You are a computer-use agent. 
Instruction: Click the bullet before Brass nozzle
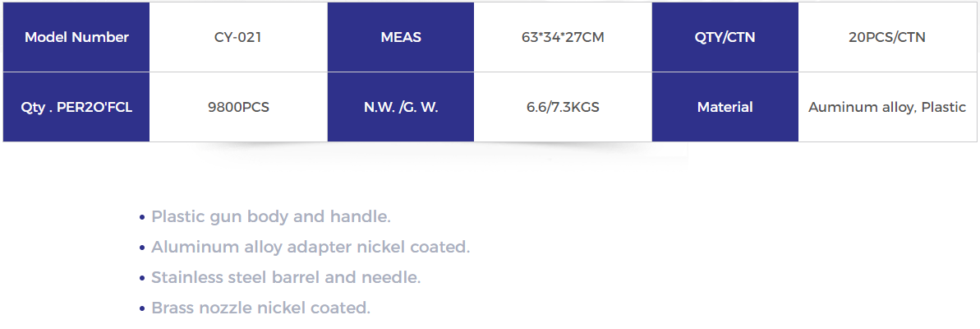142,309
